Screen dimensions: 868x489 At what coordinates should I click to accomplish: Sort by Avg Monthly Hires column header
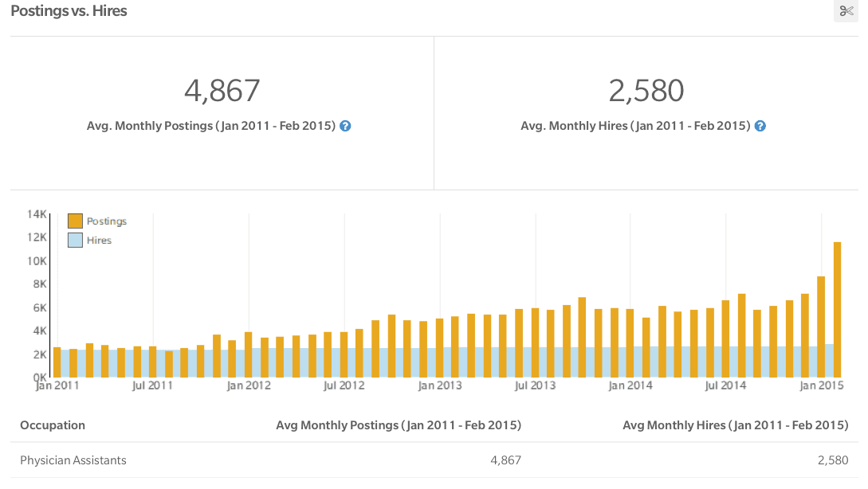[735, 425]
